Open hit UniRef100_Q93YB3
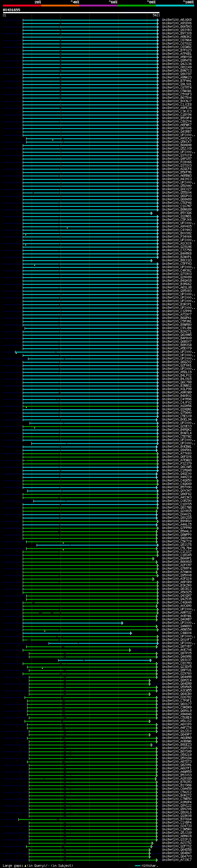The width and height of the screenshot is (197, 868). click(x=177, y=30)
